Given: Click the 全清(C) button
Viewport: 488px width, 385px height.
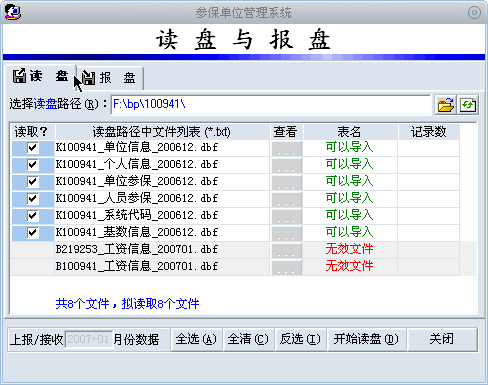Looking at the screenshot, I should coord(248,339).
